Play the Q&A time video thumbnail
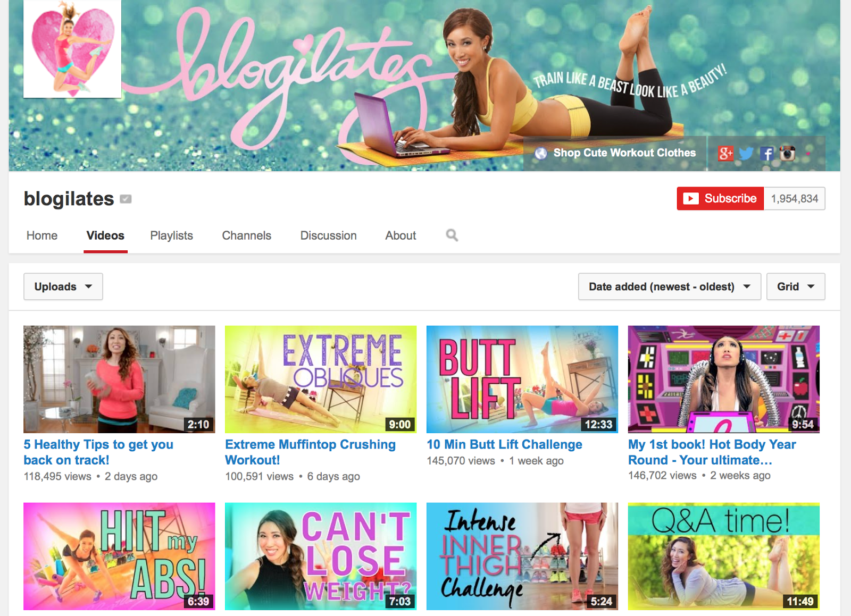851x616 pixels. pos(724,556)
